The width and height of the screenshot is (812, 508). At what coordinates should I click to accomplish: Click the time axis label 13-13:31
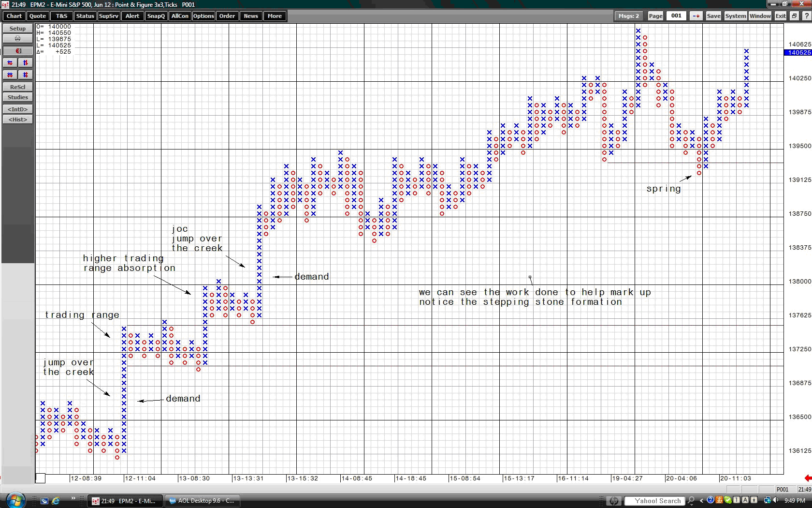[x=248, y=478]
